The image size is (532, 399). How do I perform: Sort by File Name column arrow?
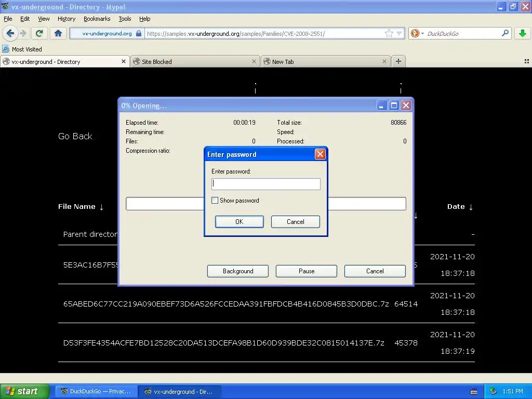(x=101, y=207)
